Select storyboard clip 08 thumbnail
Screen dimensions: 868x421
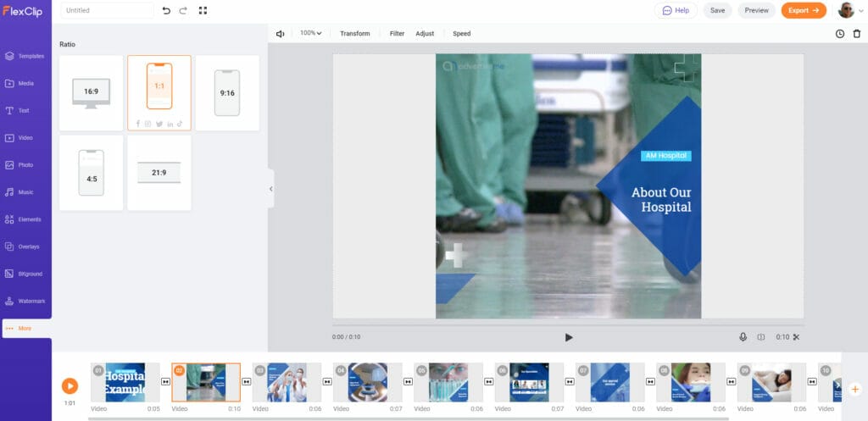point(691,382)
